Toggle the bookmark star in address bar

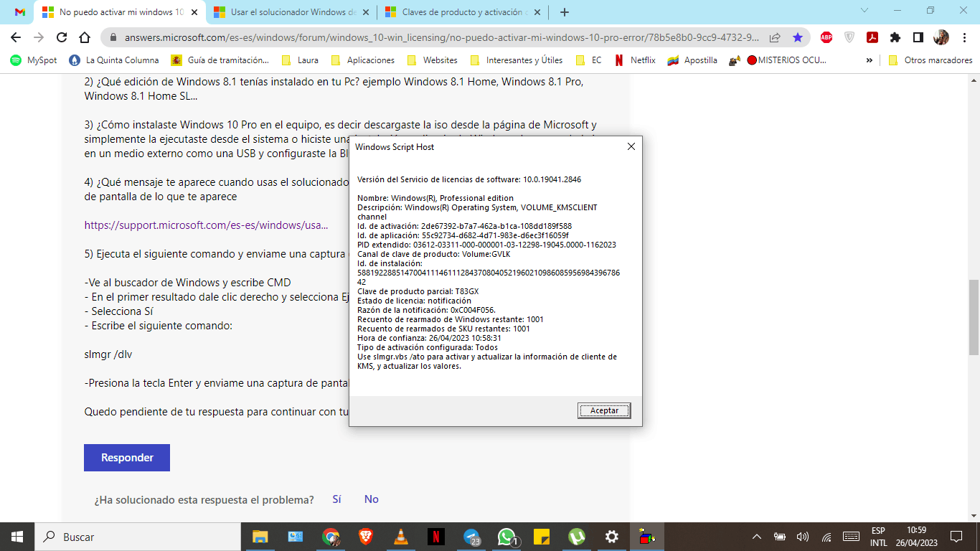pos(796,37)
